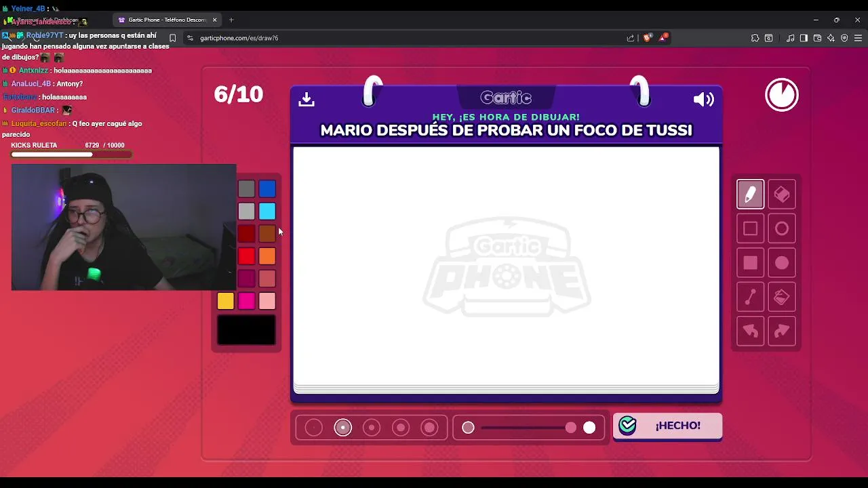This screenshot has height=488, width=868.
Task: Select the pencil drawing tool
Action: pyautogui.click(x=750, y=195)
